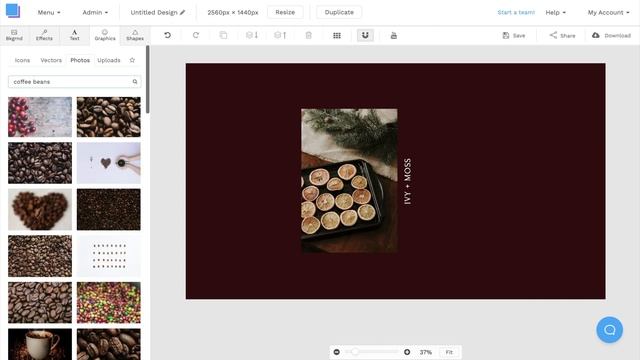Switch to the Uploads tab
640x360 pixels.
[109, 60]
